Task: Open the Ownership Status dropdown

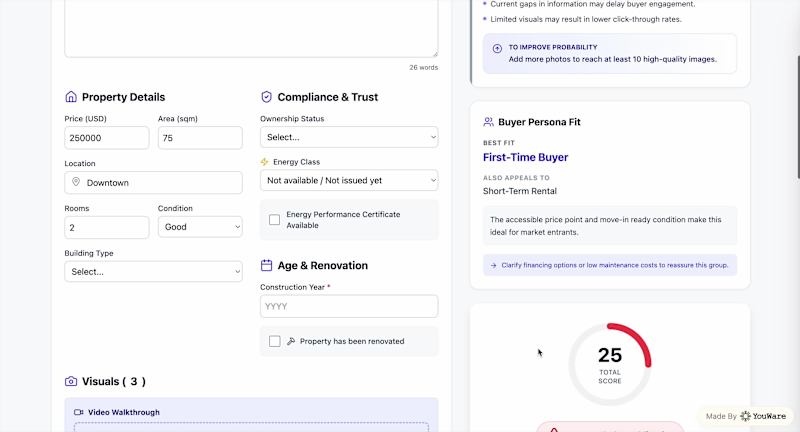Action: point(349,137)
